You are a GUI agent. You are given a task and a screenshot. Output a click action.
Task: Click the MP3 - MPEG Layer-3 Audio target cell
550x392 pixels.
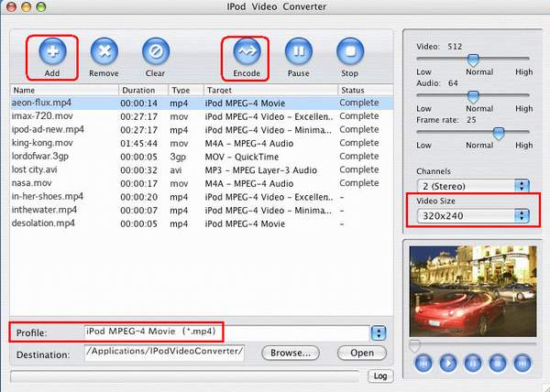(261, 170)
